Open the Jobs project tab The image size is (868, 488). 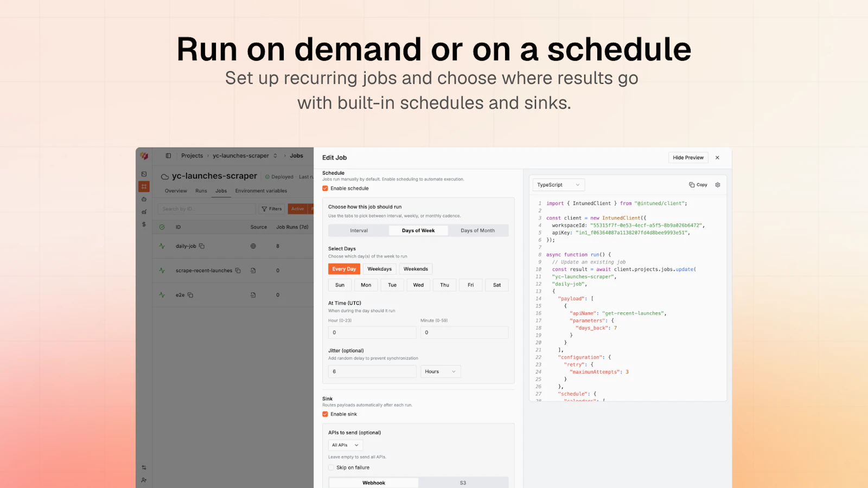221,191
